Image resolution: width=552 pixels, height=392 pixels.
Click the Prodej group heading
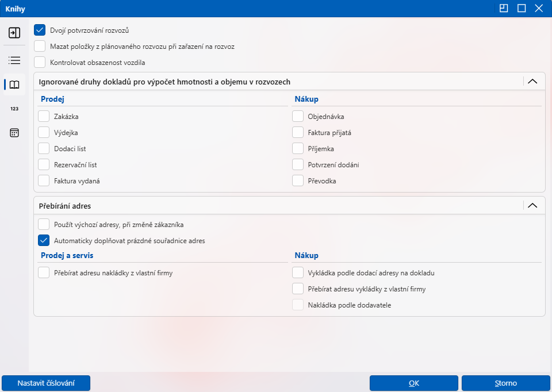click(x=52, y=99)
